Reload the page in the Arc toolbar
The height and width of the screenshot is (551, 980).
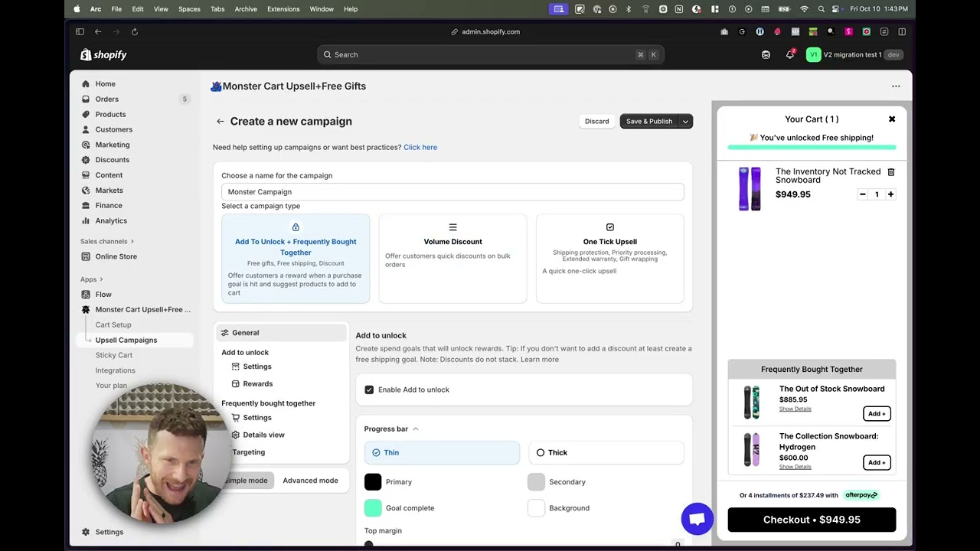tap(135, 31)
